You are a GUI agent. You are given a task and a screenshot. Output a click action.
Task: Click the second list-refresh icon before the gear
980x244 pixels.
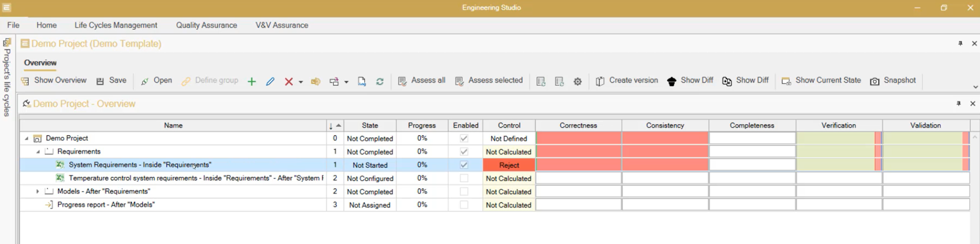(560, 81)
